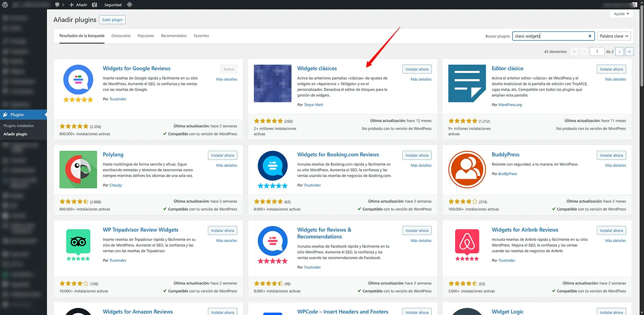This screenshot has width=644, height=315.
Task: Click the Widgets for Google Reviews plugin icon
Action: coord(78,83)
